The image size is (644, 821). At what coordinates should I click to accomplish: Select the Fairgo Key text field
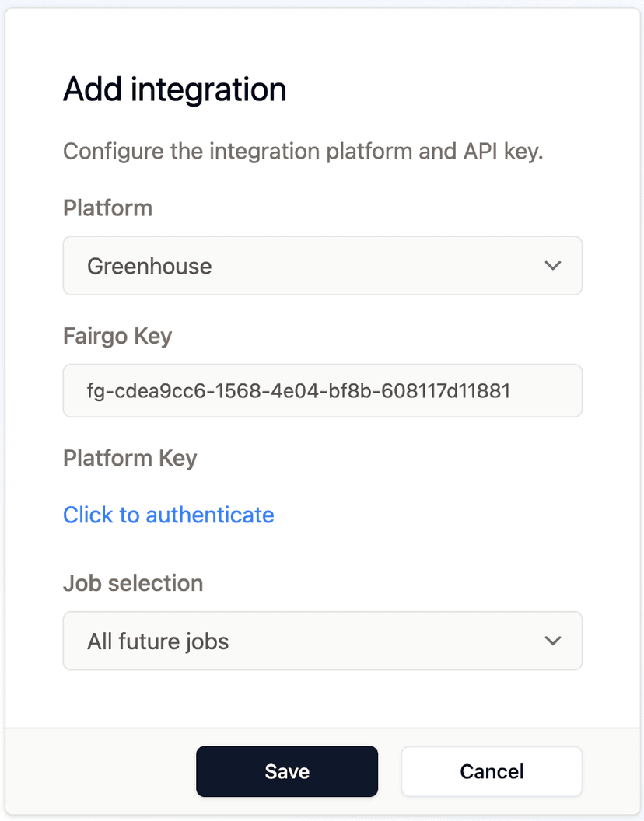(322, 390)
